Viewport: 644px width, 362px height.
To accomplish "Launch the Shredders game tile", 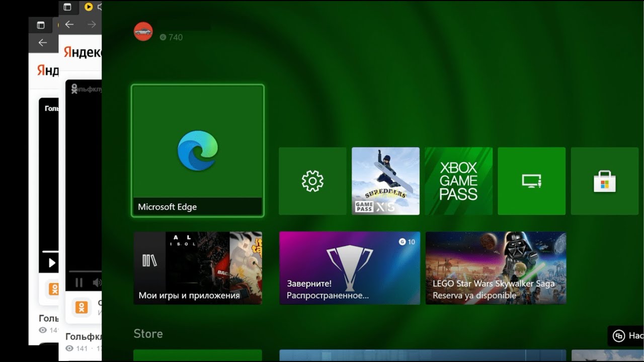I will 385,181.
